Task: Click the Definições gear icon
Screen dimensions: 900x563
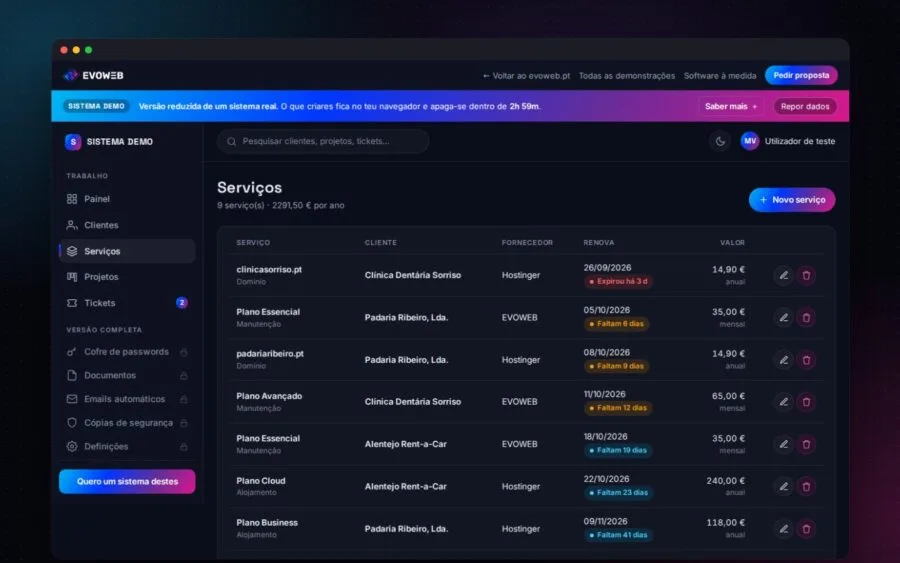Action: (x=72, y=446)
